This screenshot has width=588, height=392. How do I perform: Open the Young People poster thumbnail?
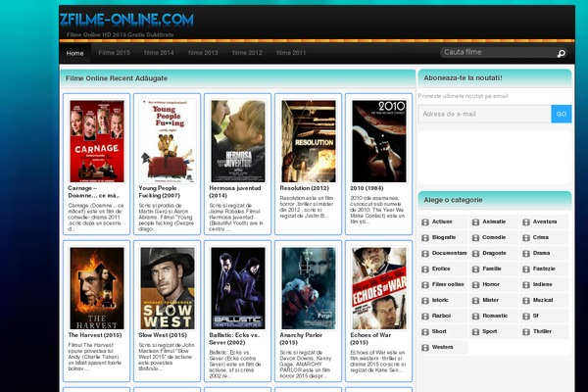[x=168, y=141]
